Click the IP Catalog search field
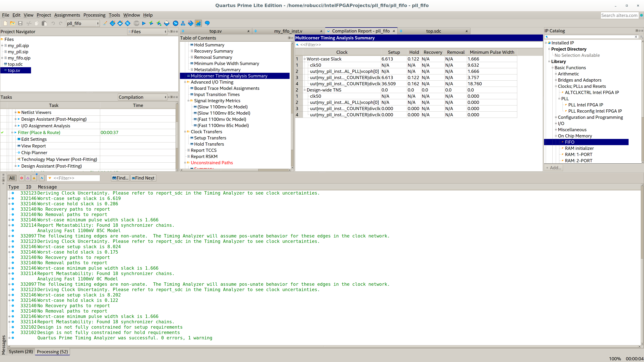 pyautogui.click(x=591, y=37)
